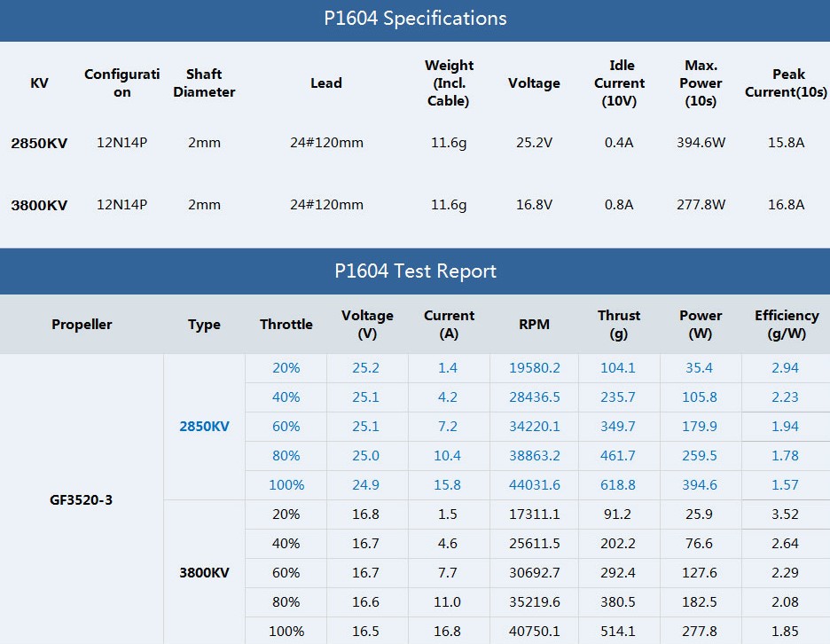The width and height of the screenshot is (830, 644).
Task: Select the 44031.6 RPM value
Action: (x=534, y=485)
